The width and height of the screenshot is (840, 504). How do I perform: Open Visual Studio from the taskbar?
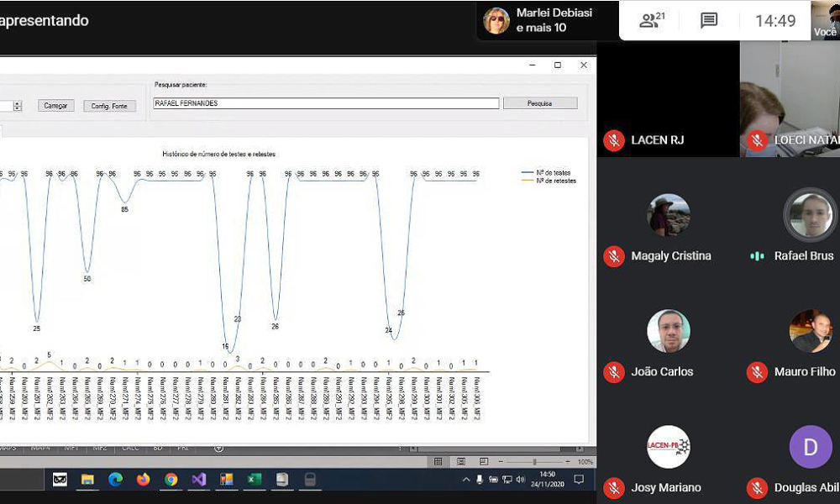click(x=198, y=480)
